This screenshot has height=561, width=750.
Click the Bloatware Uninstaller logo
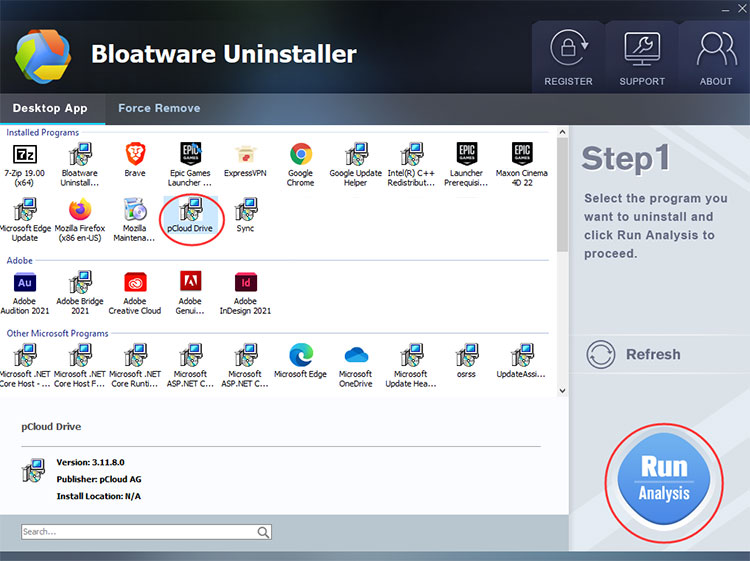[43, 56]
